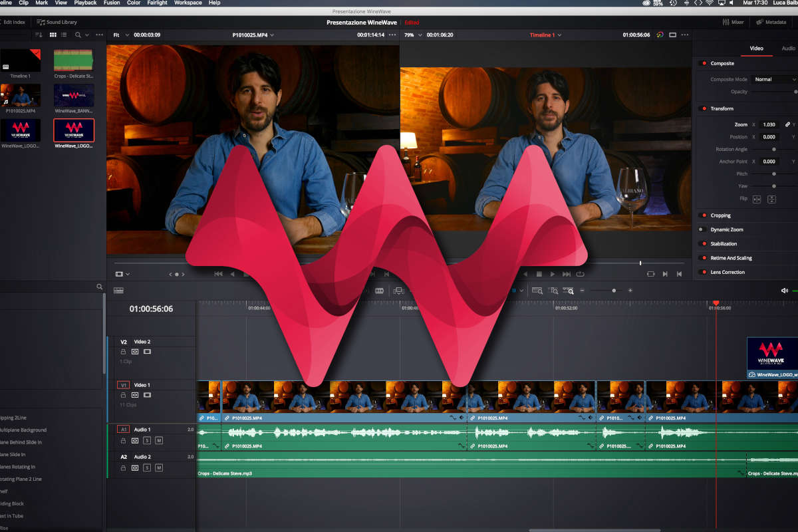Turn off the Lens Correction toggle
Screen dimensions: 798x532
click(704, 272)
